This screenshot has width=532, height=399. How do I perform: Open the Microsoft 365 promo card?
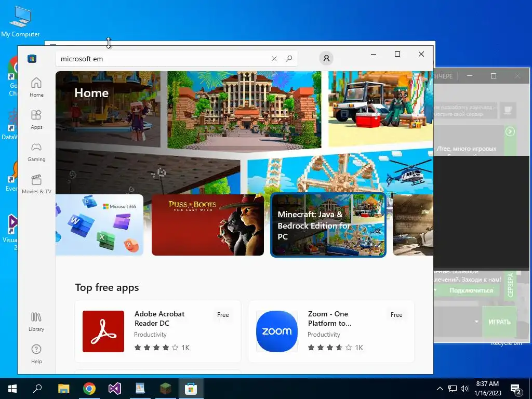click(99, 224)
